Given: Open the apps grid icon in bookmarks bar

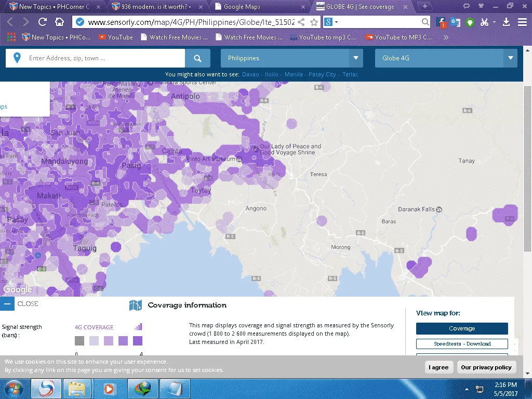Looking at the screenshot, I should [x=11, y=37].
